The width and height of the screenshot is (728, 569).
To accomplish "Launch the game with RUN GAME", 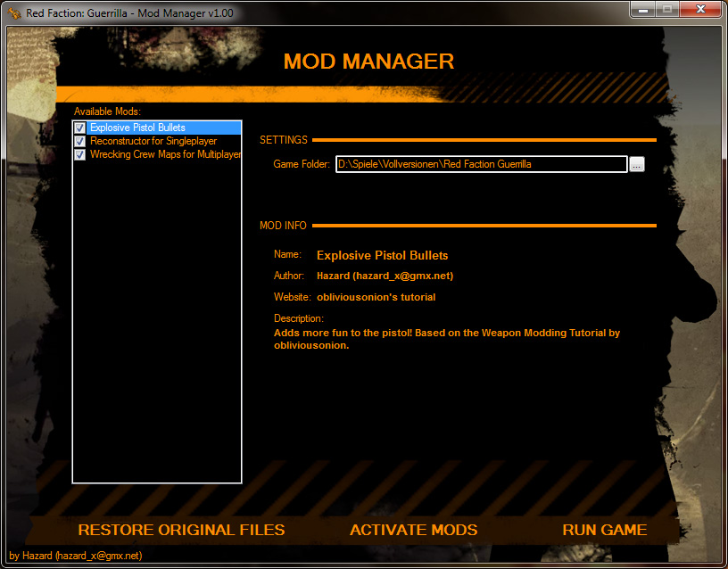I will [604, 530].
